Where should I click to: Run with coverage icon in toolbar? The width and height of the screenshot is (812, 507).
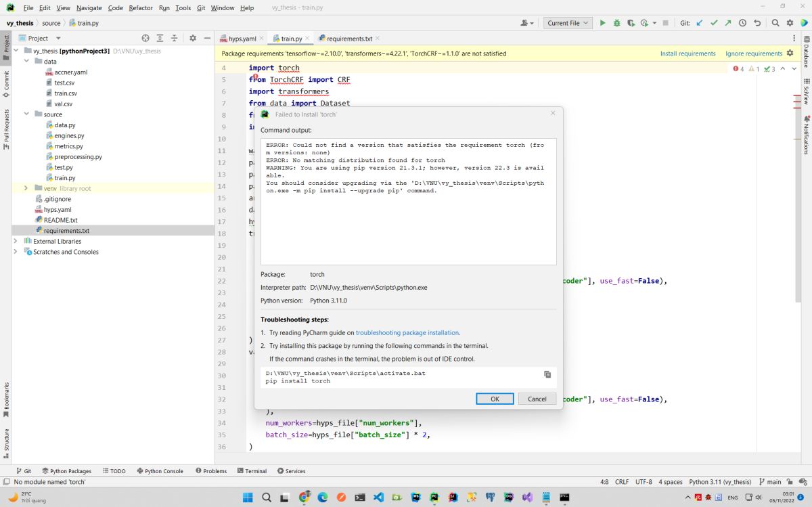pos(631,23)
